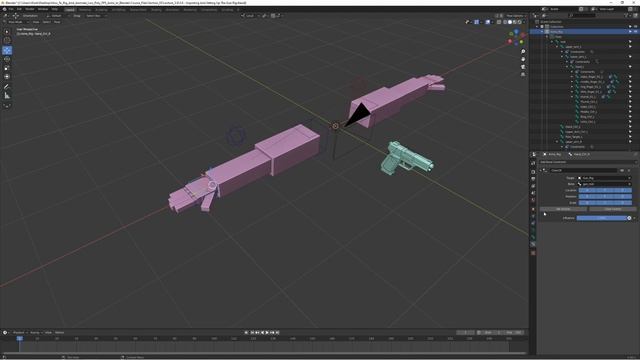Screen dimensions: 640x360
Task: Toggle Scale Z in Child Of constraint
Action: pyautogui.click(x=623, y=202)
